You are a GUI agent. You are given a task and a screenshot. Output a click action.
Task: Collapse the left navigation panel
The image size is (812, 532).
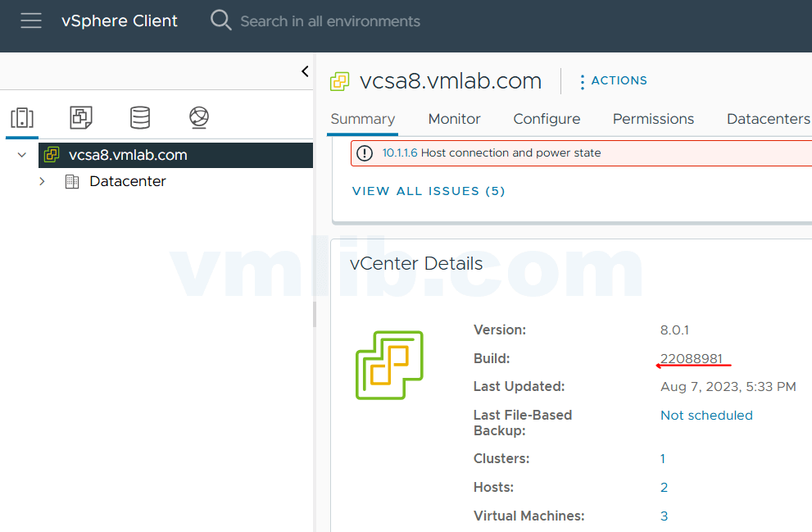point(305,71)
